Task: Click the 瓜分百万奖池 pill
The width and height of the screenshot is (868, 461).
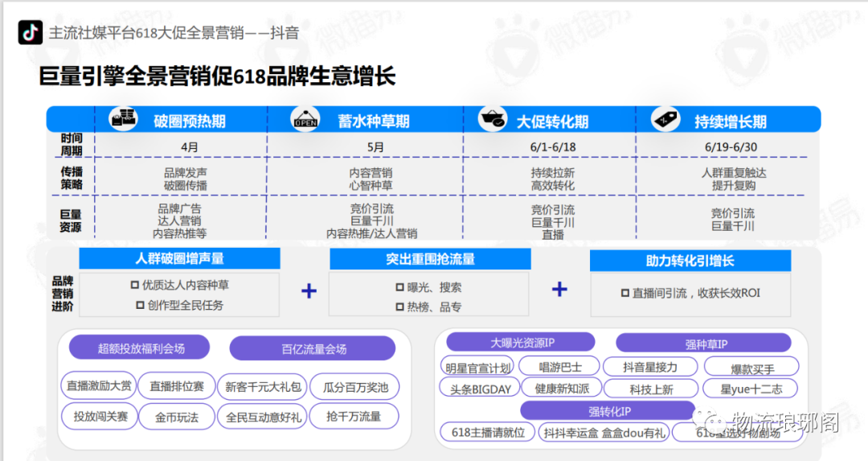Action: [355, 387]
